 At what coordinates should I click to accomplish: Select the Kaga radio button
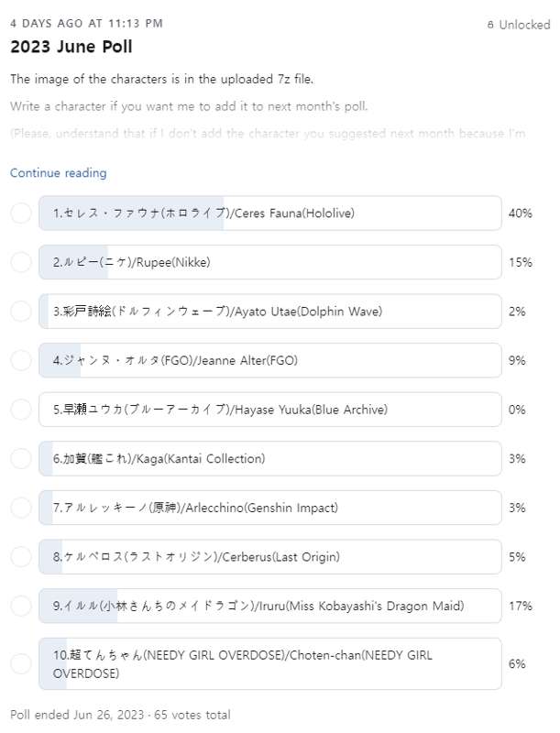(x=21, y=458)
